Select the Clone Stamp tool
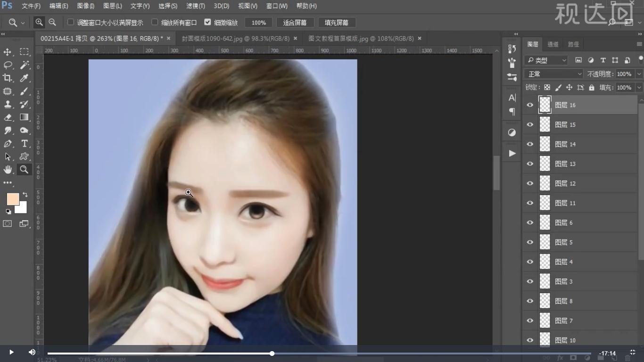644x362 pixels. (8, 104)
